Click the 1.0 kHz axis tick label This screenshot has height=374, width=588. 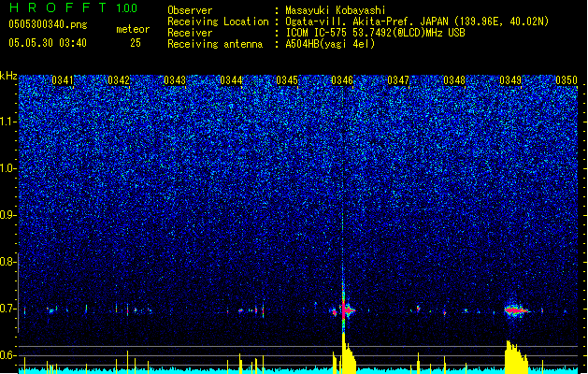point(7,168)
